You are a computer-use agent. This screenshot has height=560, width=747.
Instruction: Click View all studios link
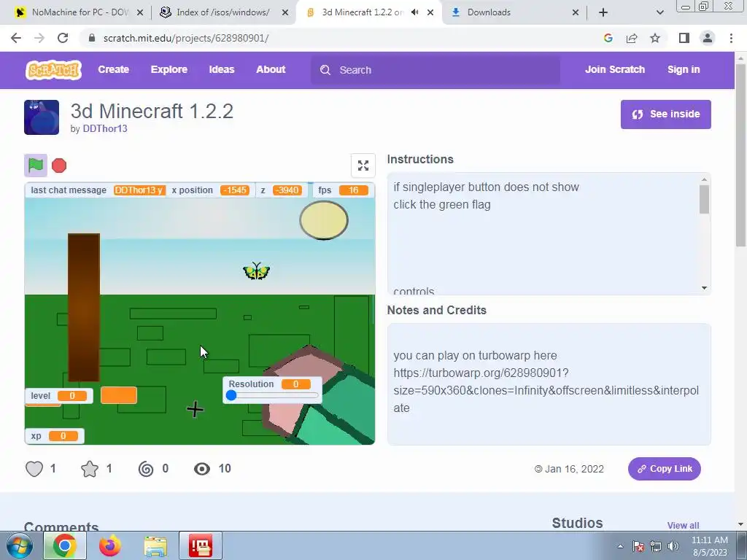tap(683, 525)
